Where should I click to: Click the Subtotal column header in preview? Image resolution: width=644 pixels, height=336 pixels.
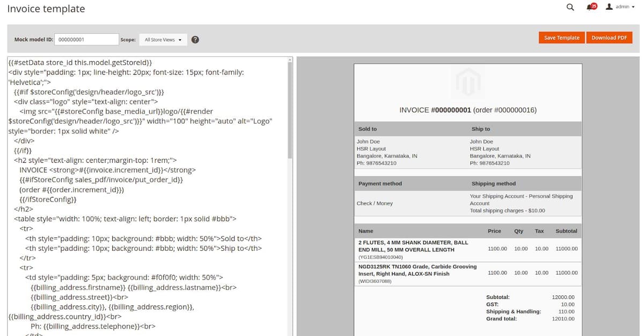coord(566,231)
